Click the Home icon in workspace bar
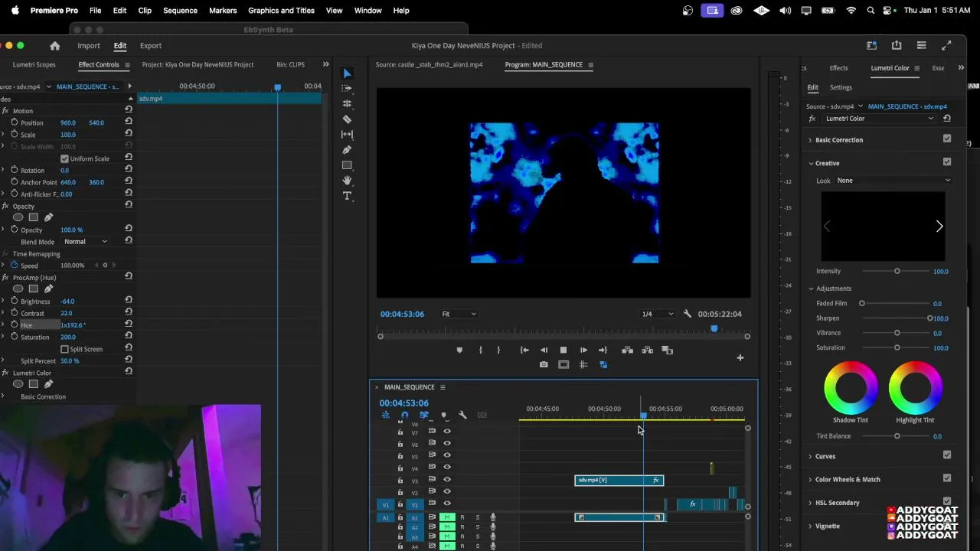Screen dimensions: 980x551 54,46
